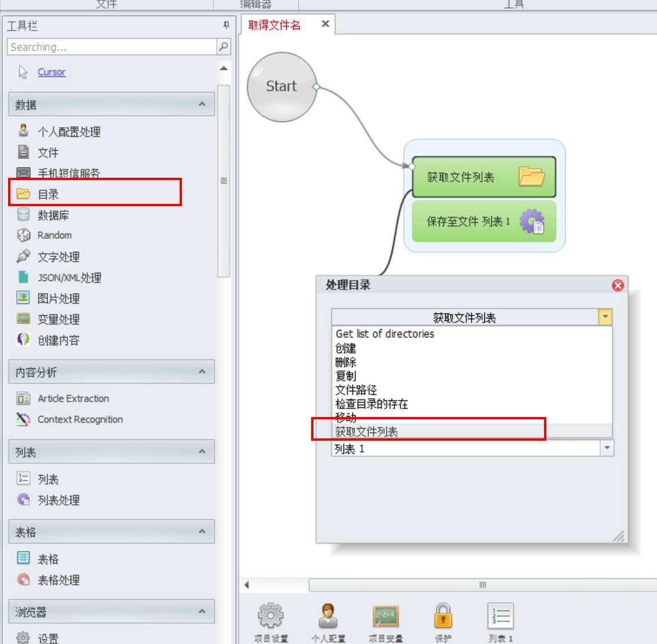Select the Cursor tool
This screenshot has width=657, height=644.
pyautogui.click(x=52, y=72)
